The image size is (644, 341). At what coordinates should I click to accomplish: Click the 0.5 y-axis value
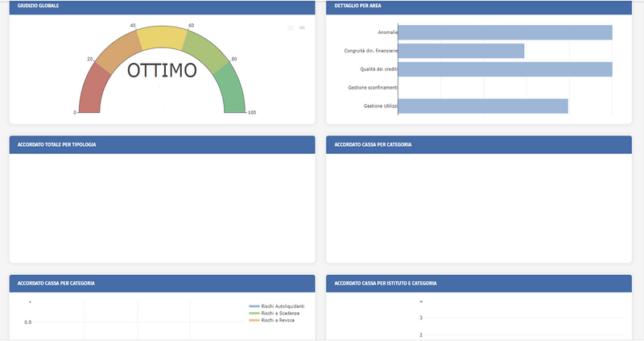pos(27,322)
